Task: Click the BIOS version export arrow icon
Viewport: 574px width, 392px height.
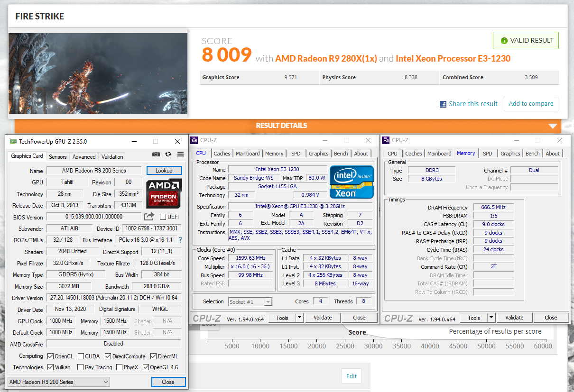Action: (149, 217)
